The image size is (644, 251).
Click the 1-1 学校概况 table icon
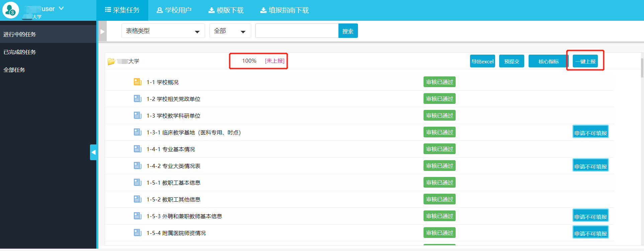point(137,82)
